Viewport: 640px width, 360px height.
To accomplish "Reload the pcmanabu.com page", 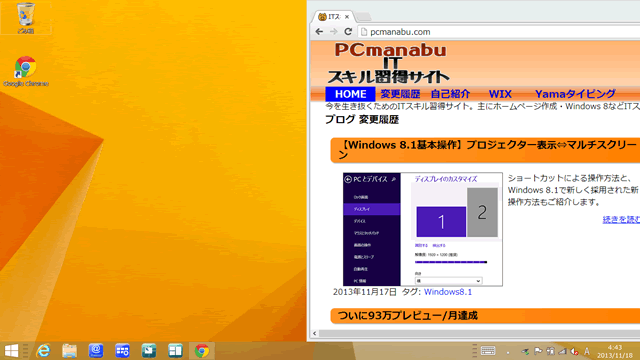I will coord(348,31).
